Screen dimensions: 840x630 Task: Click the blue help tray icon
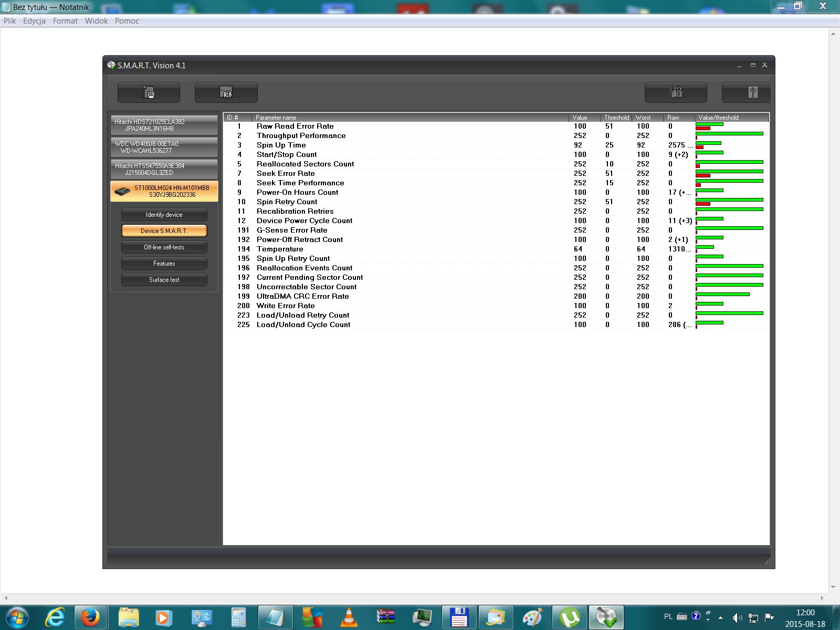click(696, 616)
